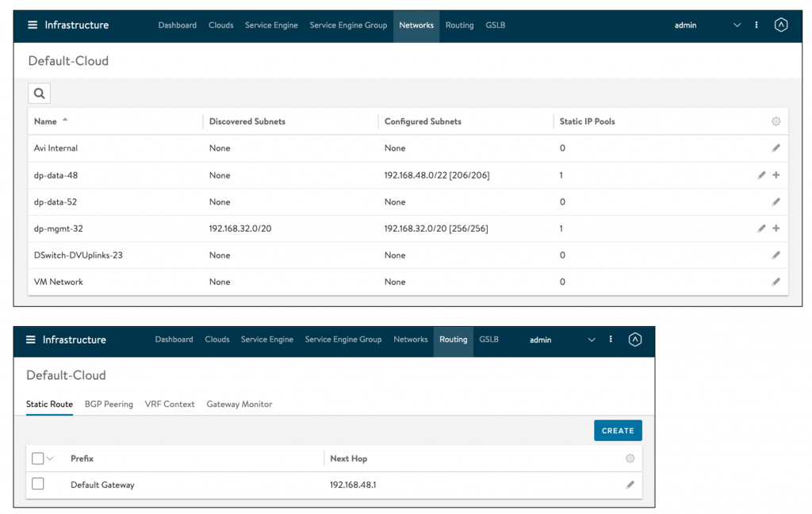Click the plus icon for dp-data-48 row

click(776, 175)
